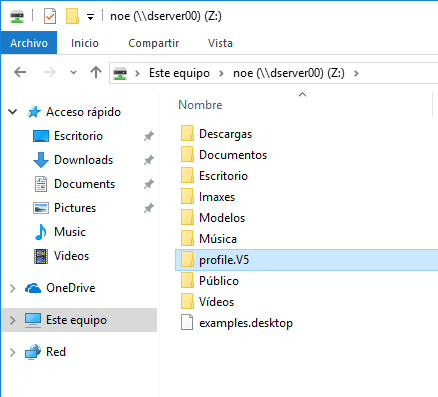Click the New folder quick access icon
This screenshot has height=397, width=438.
click(72, 16)
